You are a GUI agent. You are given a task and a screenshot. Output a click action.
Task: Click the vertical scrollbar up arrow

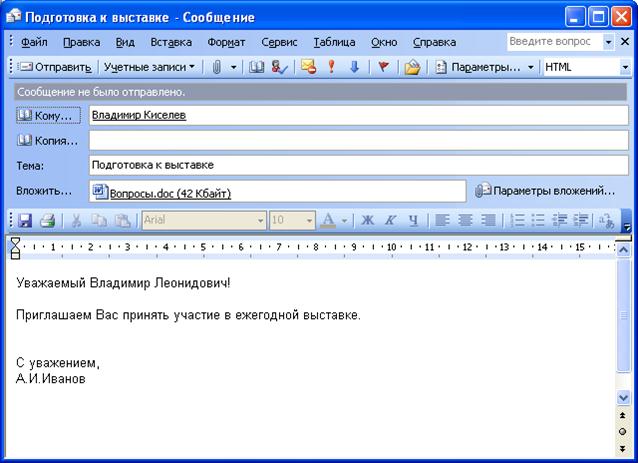pos(623,250)
